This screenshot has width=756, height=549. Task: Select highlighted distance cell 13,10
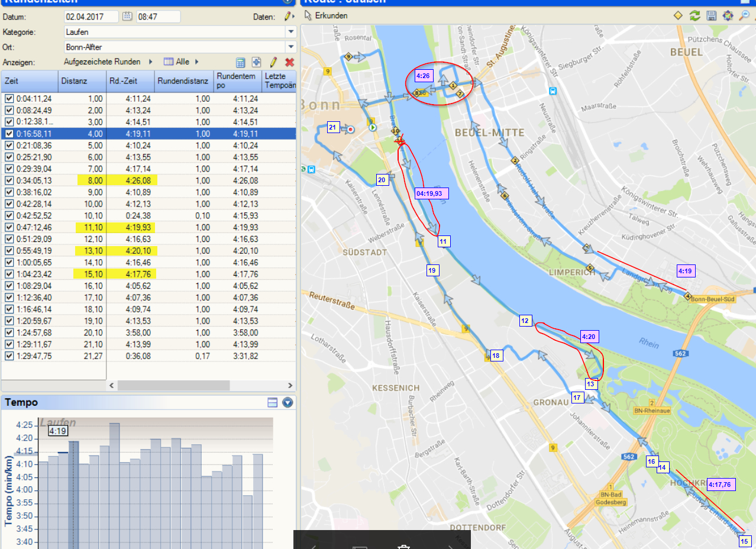pyautogui.click(x=91, y=251)
